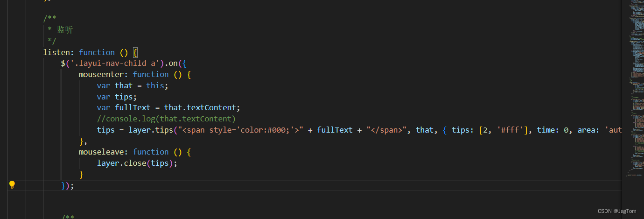644x219 pixels.
Task: Click the commented console.log line
Action: tap(166, 119)
